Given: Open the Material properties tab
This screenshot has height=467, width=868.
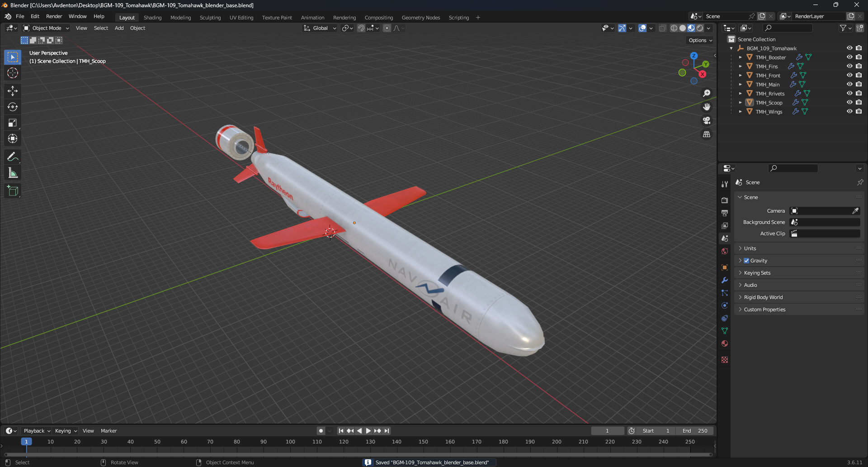Looking at the screenshot, I should [725, 343].
